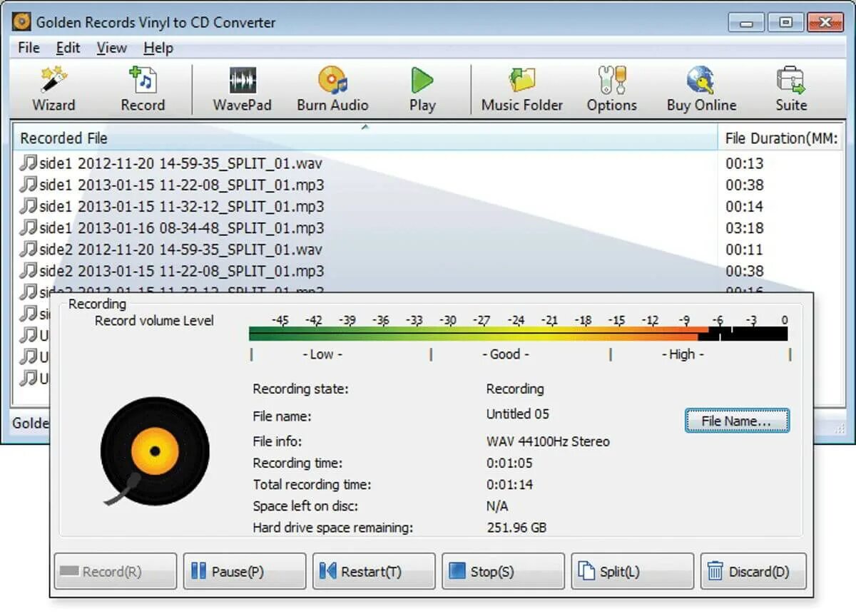856x616 pixels.
Task: Open Options from the toolbar
Action: pos(612,89)
